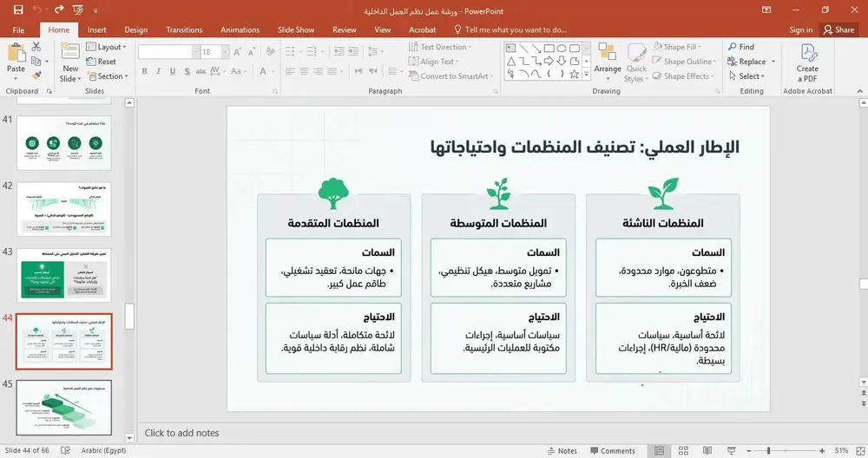Screen dimensions: 868x458
Task: Click the Share button
Action: 839,29
